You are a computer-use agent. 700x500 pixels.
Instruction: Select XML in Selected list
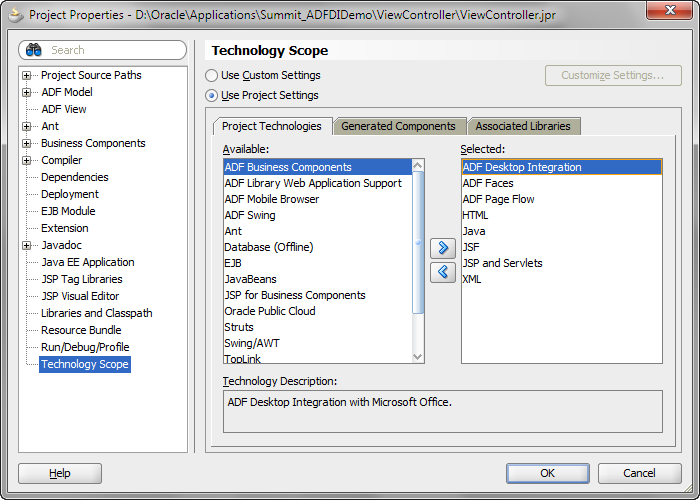pos(562,279)
